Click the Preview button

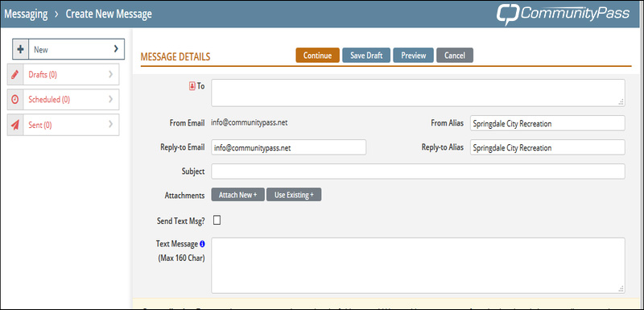[413, 56]
